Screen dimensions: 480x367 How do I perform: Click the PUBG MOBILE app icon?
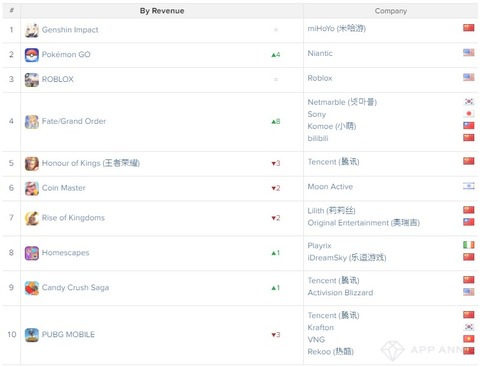coord(32,335)
